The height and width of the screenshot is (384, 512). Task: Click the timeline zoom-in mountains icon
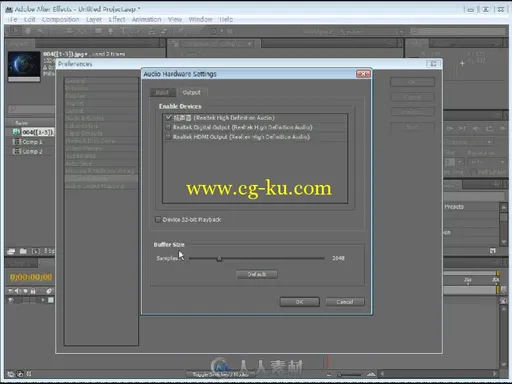371,374
